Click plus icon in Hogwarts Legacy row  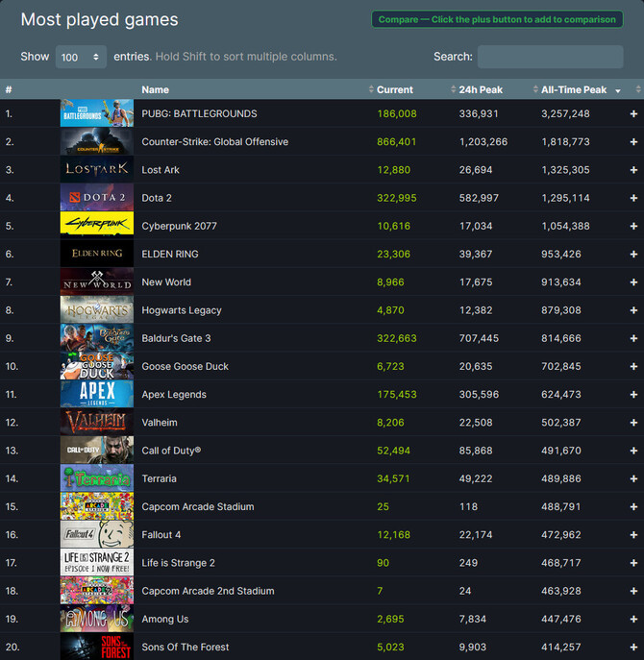[x=633, y=310]
